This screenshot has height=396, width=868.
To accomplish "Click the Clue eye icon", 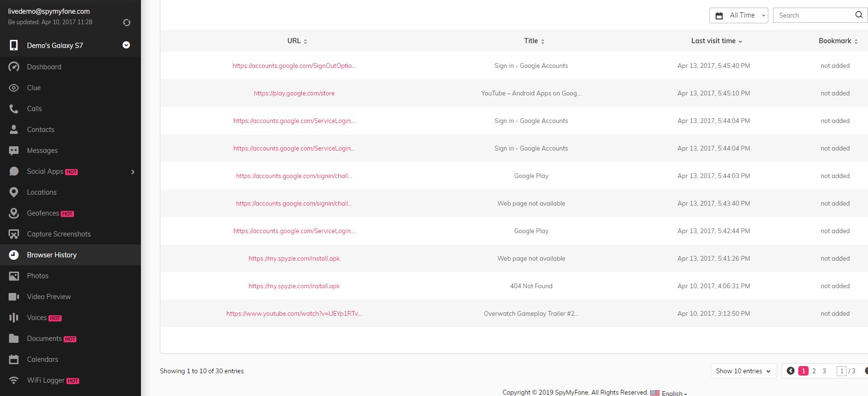I will (x=14, y=88).
